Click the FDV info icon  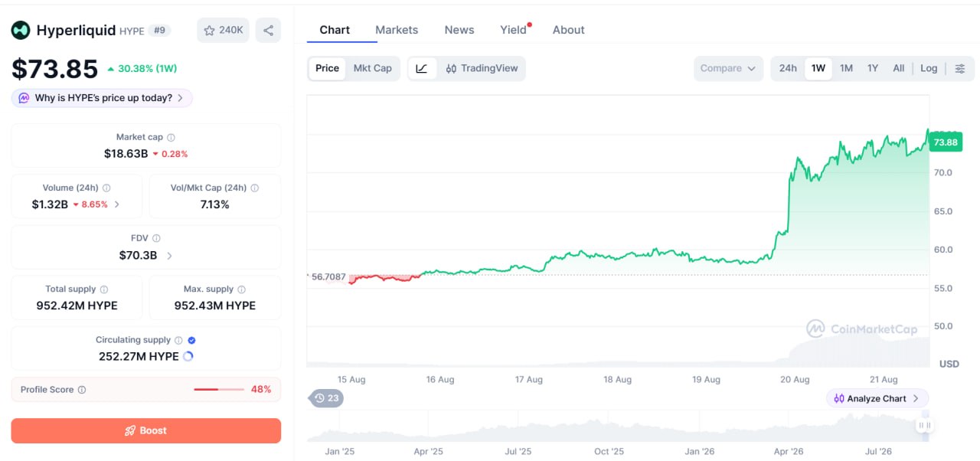coord(156,238)
